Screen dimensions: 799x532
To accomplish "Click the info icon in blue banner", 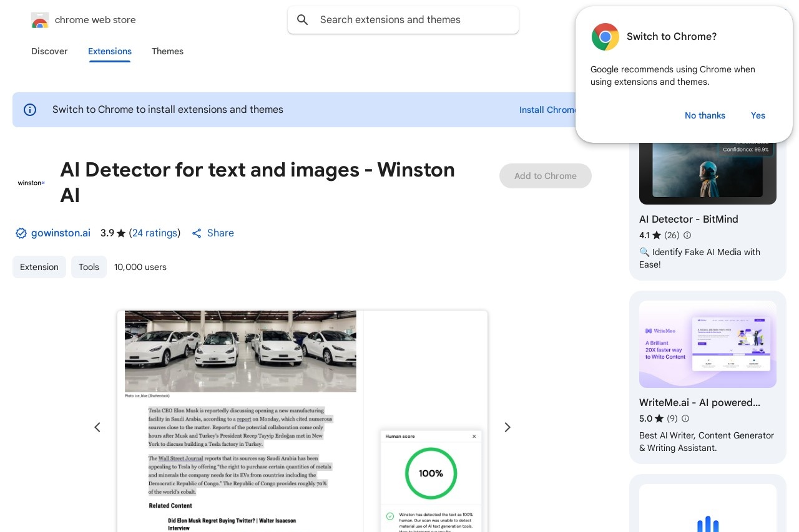I will [x=30, y=110].
